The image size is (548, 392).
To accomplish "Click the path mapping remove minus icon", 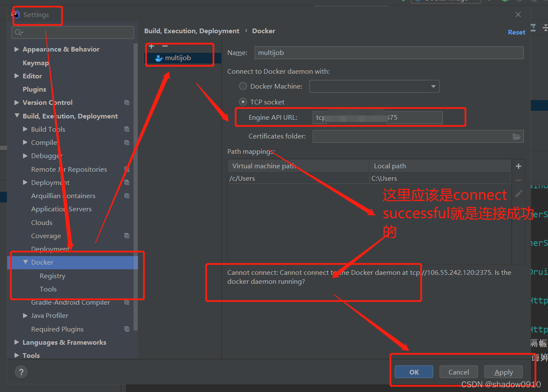I will (519, 180).
